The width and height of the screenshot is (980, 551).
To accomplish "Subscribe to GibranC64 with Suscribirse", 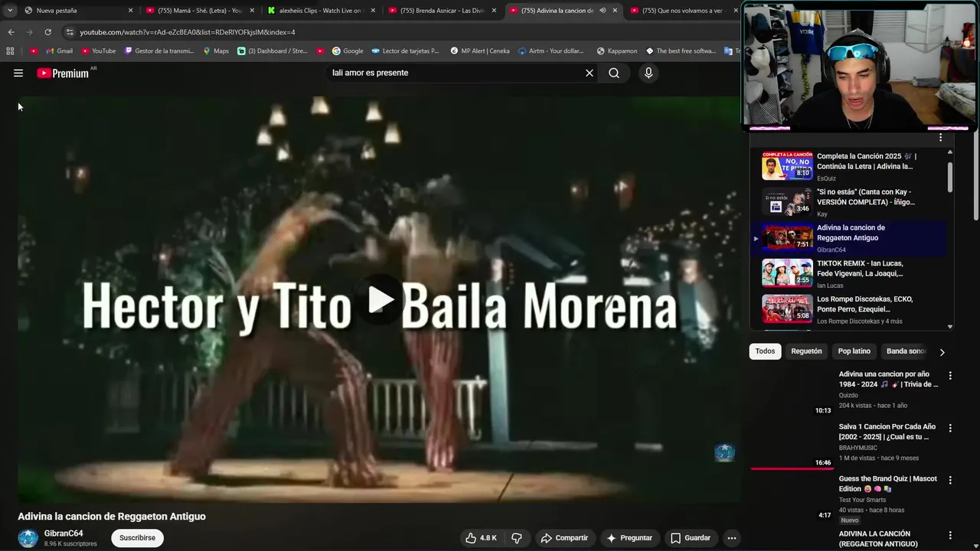I will point(137,538).
